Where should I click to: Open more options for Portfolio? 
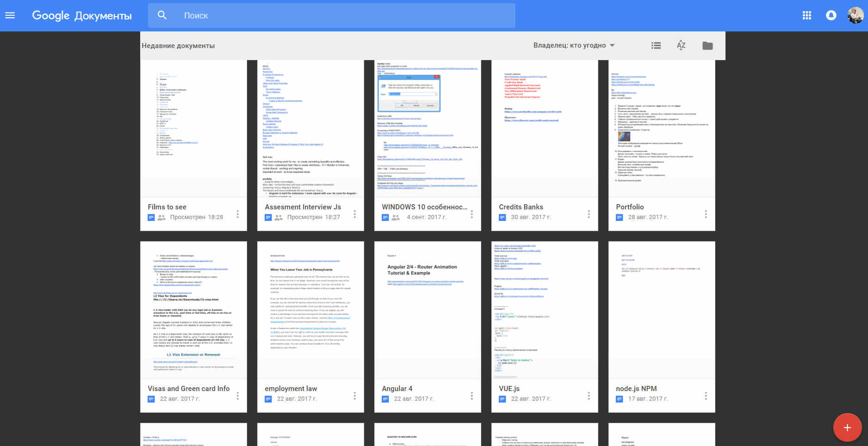706,214
